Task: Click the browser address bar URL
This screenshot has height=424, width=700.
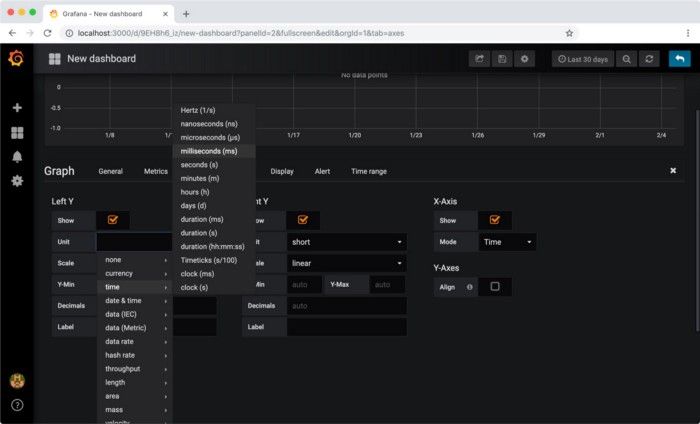Action: coord(241,33)
